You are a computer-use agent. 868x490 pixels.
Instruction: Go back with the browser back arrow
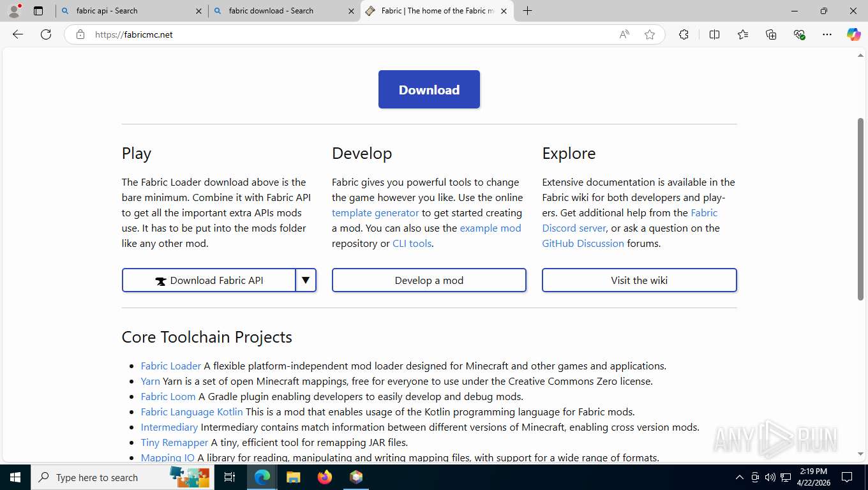pyautogui.click(x=18, y=34)
